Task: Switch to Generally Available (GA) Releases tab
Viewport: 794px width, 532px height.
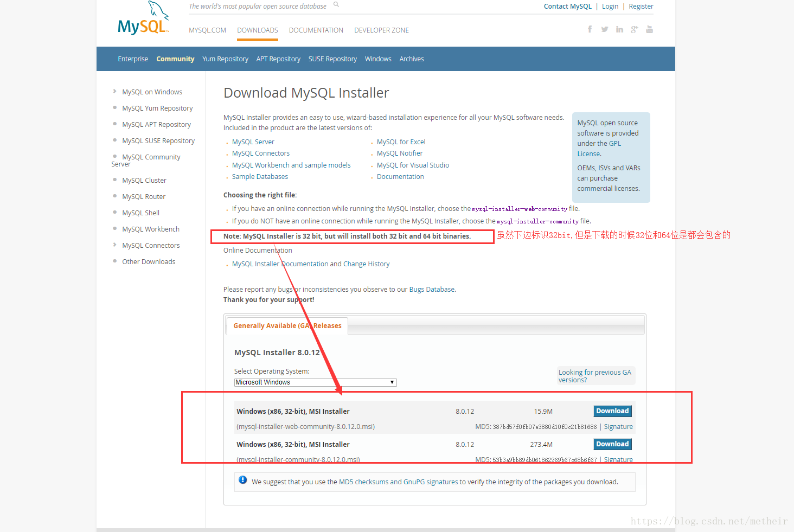Action: [287, 326]
